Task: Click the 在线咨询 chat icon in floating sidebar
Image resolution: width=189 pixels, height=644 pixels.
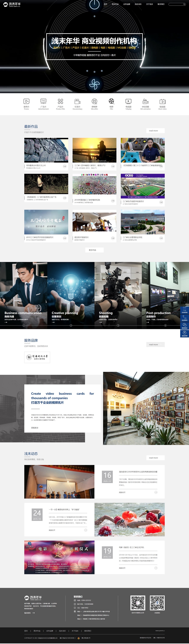Action: click(x=184, y=310)
